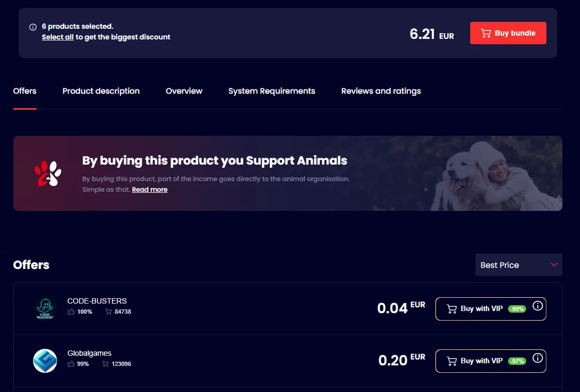Click the CODE-BUSTERS sales cart icon

click(x=108, y=312)
